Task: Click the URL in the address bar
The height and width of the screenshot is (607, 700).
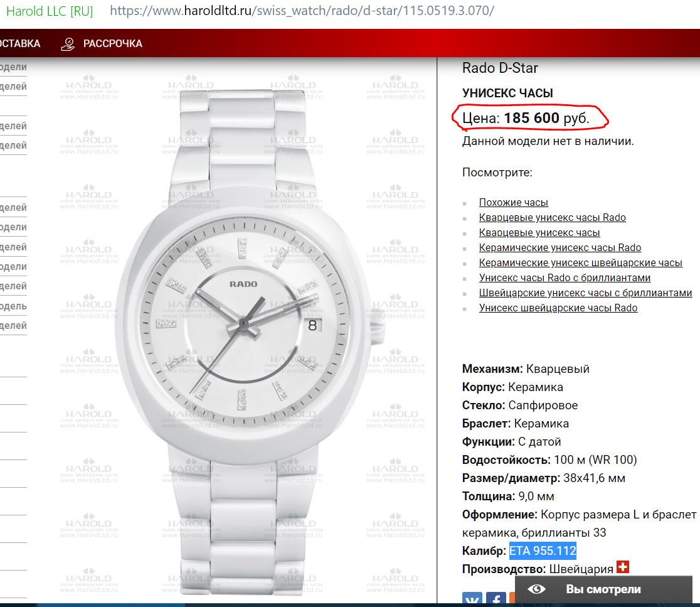Action: (301, 11)
